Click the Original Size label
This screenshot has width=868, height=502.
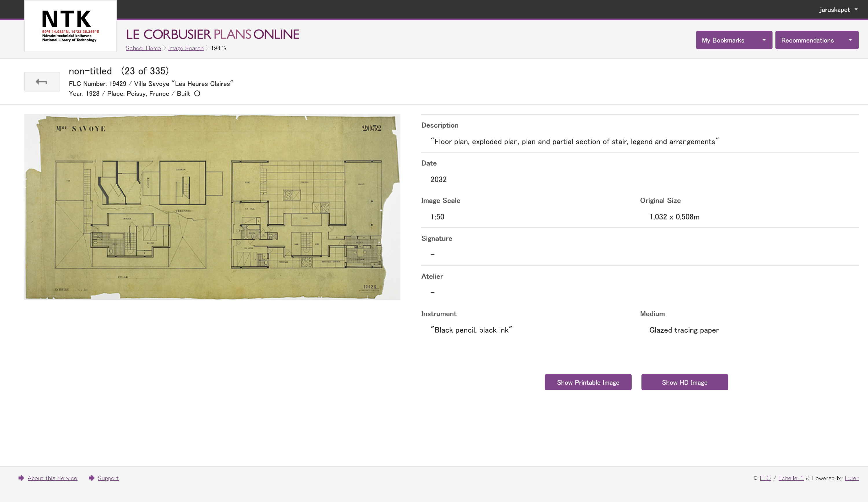pos(660,201)
